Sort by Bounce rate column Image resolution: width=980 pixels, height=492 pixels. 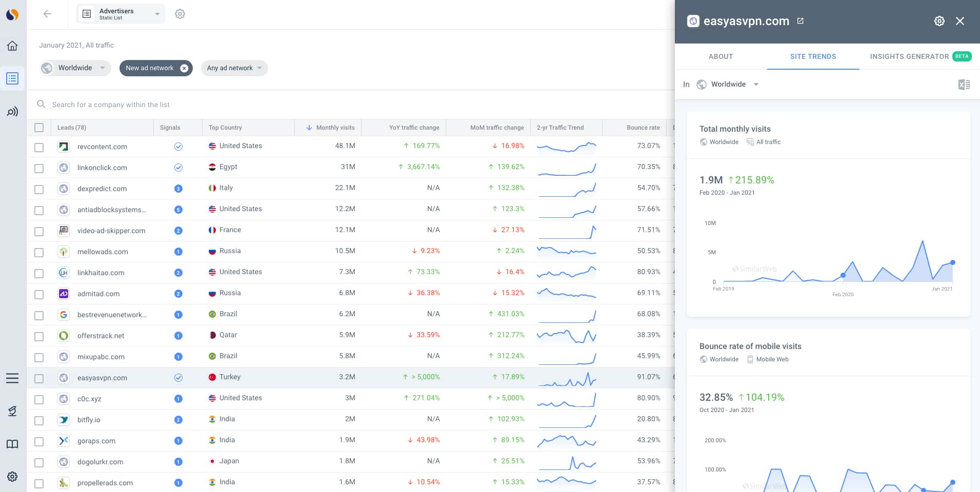click(x=643, y=128)
